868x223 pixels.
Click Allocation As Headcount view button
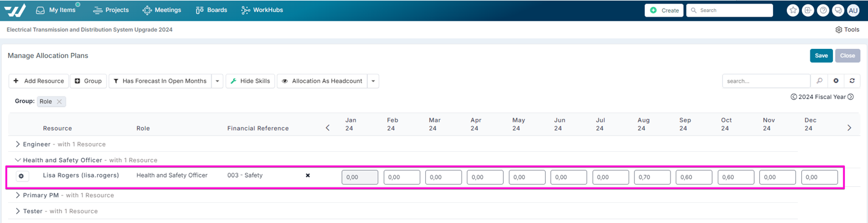[322, 81]
